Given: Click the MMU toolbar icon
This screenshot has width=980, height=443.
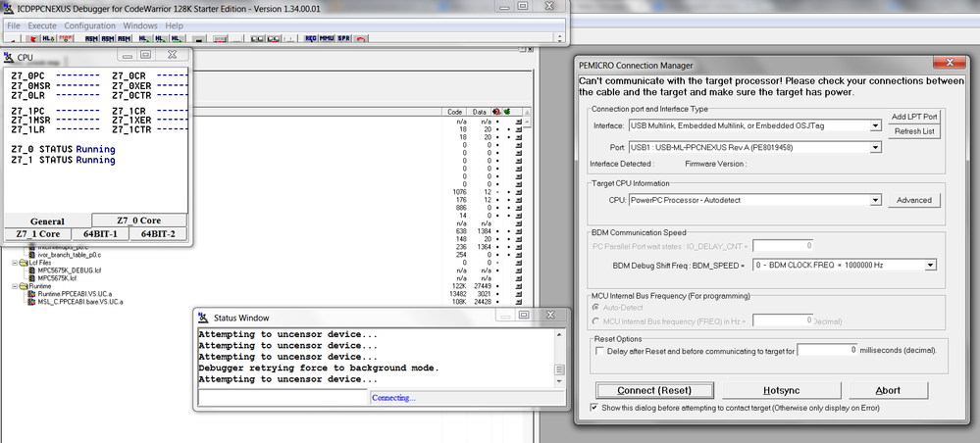Looking at the screenshot, I should point(327,39).
